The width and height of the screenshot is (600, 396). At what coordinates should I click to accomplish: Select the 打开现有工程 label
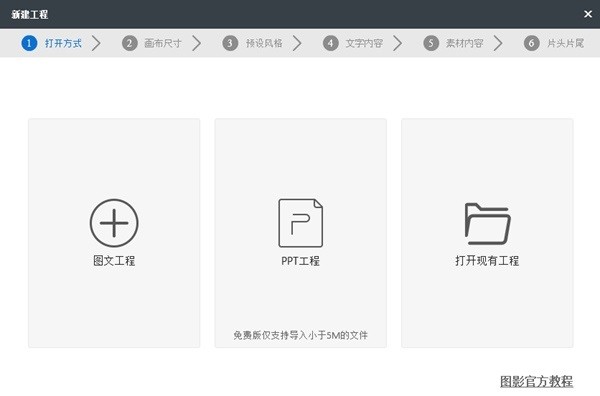pos(487,261)
